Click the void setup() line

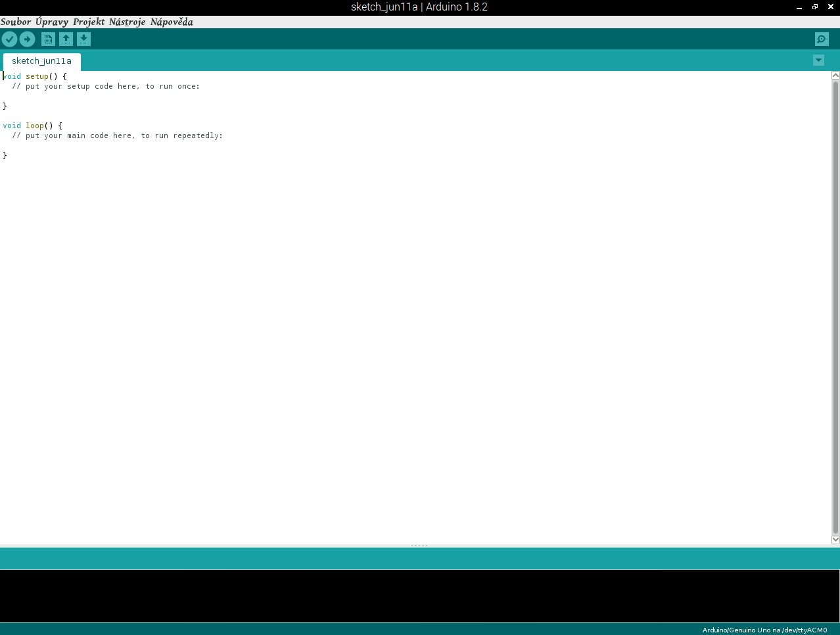35,76
